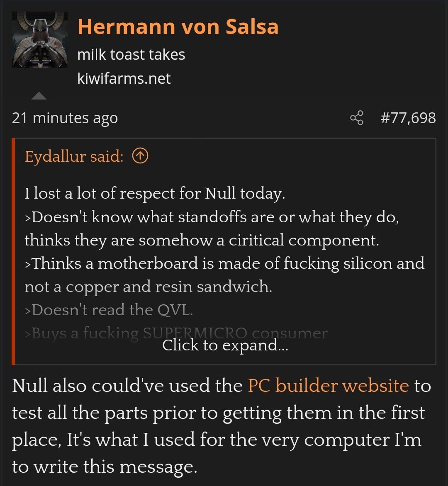
Task: Jump to quoted post via up-arrow icon
Action: click(x=140, y=156)
